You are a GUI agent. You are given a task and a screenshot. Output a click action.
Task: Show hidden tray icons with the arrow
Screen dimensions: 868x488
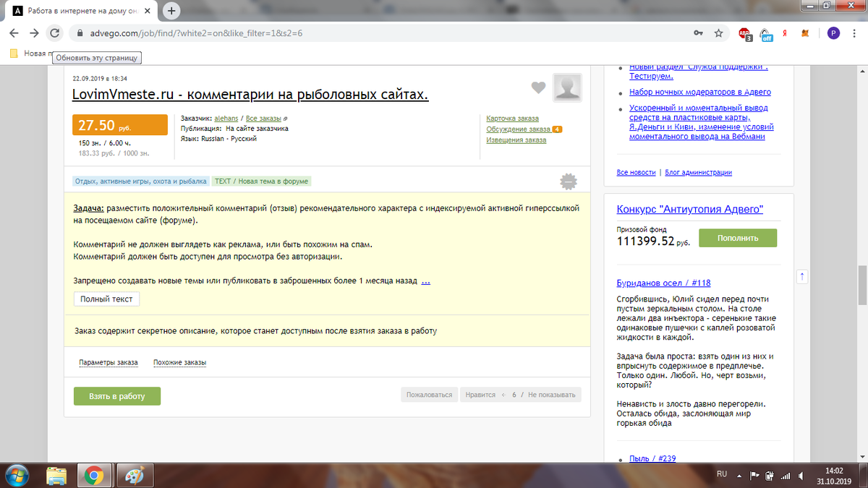click(740, 475)
